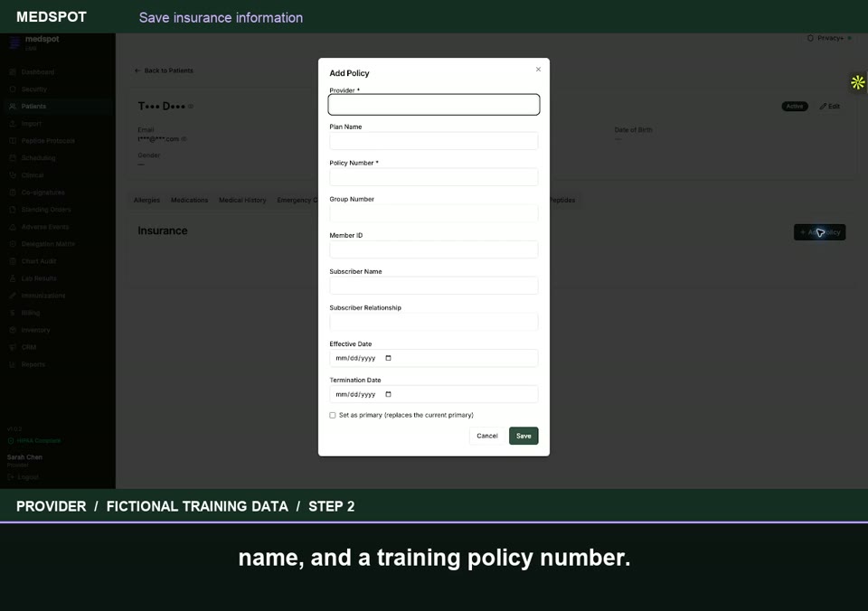Open Reports in the sidebar
Viewport: 868px width, 611px height.
pyautogui.click(x=33, y=364)
